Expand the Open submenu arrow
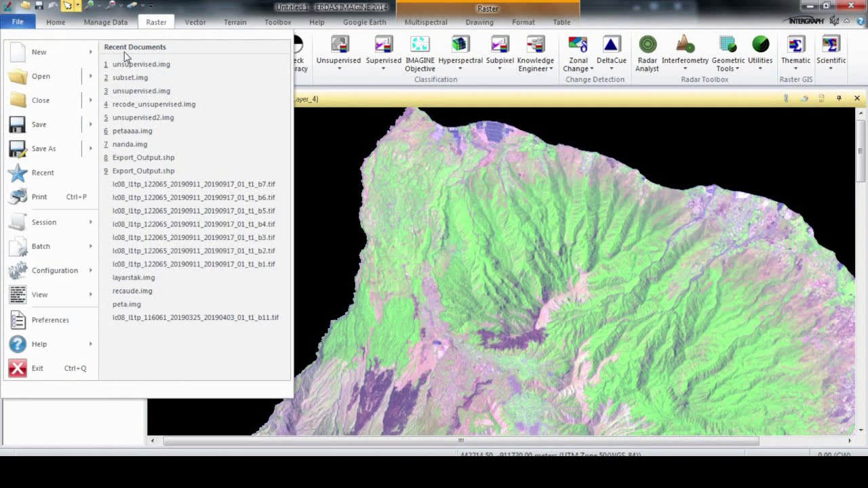Viewport: 868px width, 488px height. tap(90, 76)
